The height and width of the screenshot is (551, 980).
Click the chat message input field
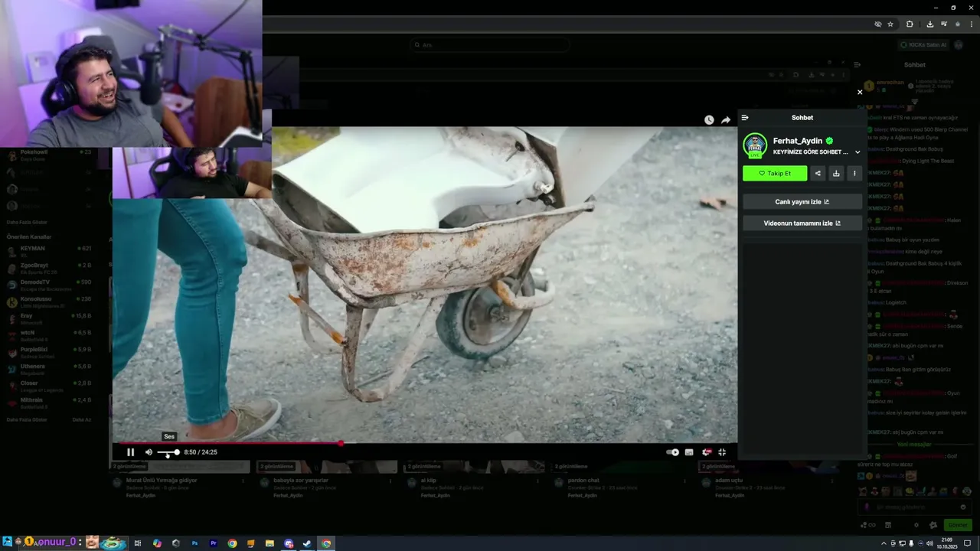pos(915,507)
